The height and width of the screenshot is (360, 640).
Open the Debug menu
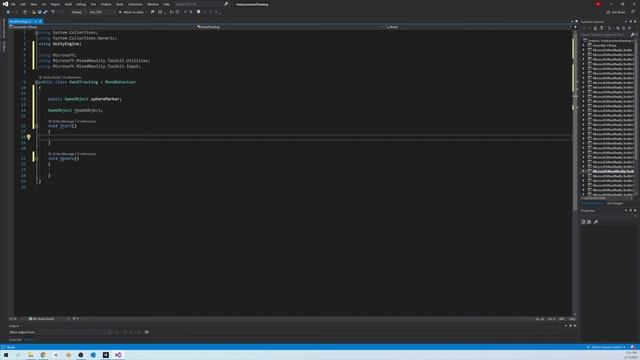(81, 4)
